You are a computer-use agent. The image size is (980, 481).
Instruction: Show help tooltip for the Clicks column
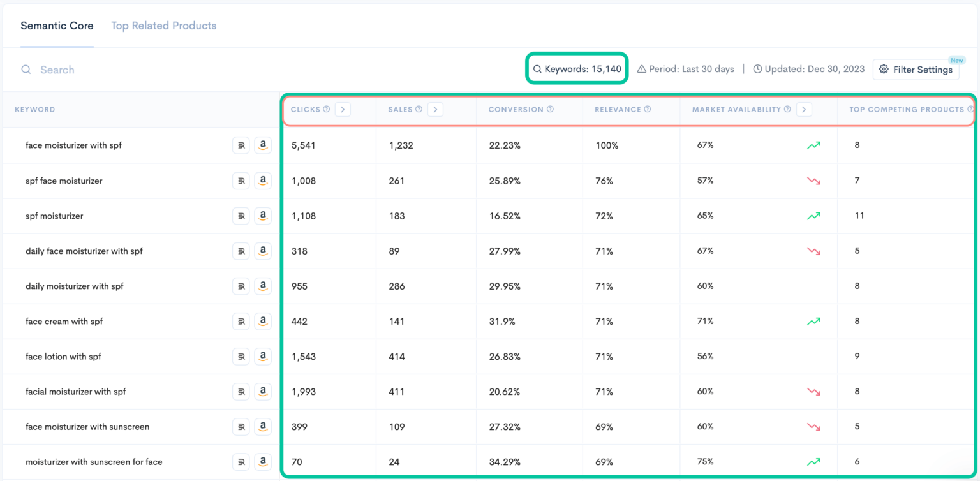327,109
